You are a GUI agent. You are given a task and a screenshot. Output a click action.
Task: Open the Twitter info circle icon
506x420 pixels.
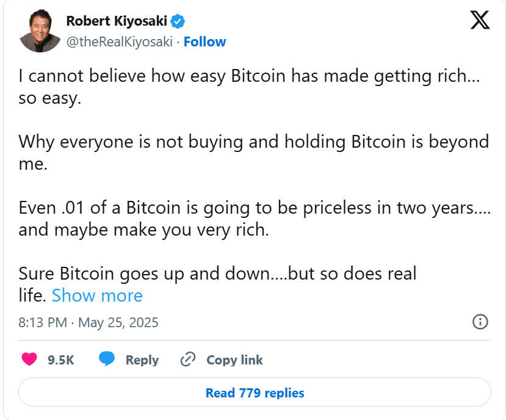[x=480, y=322]
